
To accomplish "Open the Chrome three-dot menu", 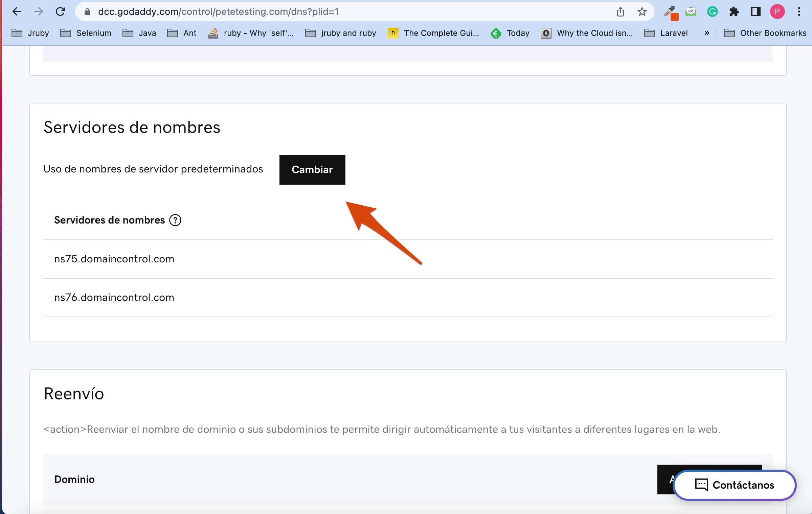I will (x=799, y=12).
